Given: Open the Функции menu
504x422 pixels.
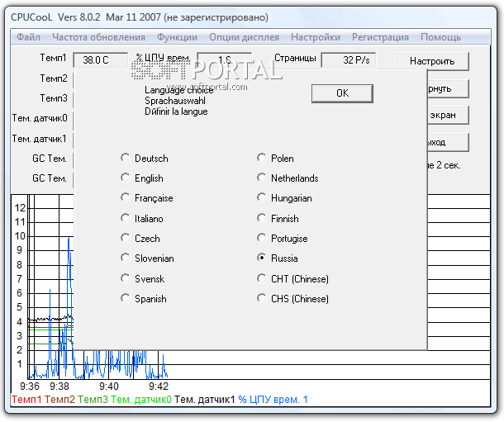Looking at the screenshot, I should [x=177, y=37].
